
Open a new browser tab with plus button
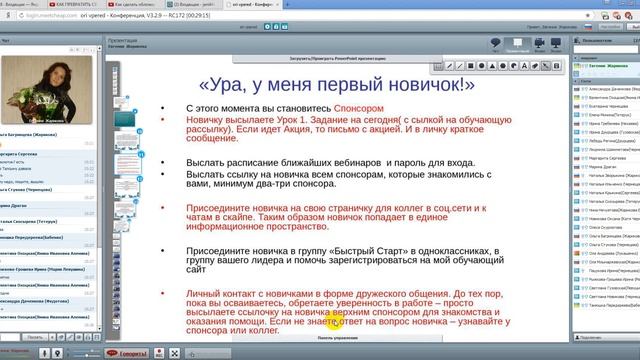pos(287,4)
